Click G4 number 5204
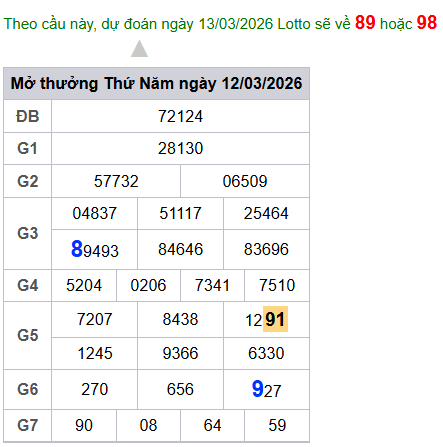 tap(84, 285)
